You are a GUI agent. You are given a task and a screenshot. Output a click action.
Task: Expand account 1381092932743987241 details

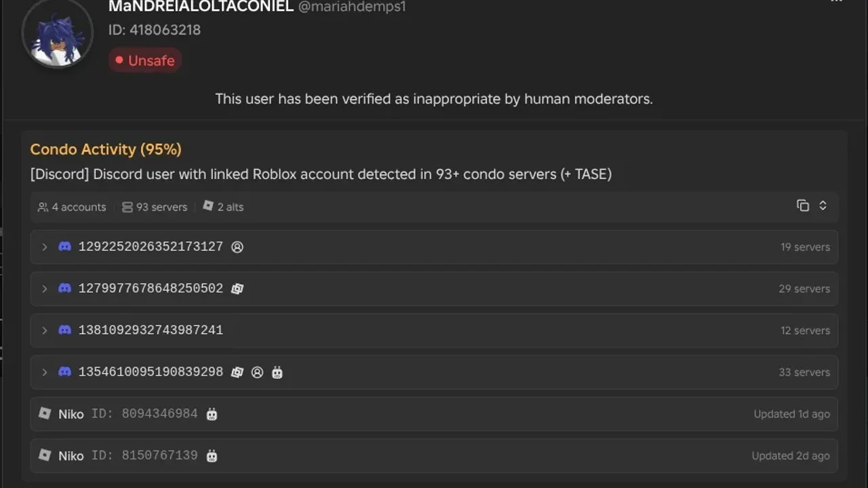tap(45, 330)
